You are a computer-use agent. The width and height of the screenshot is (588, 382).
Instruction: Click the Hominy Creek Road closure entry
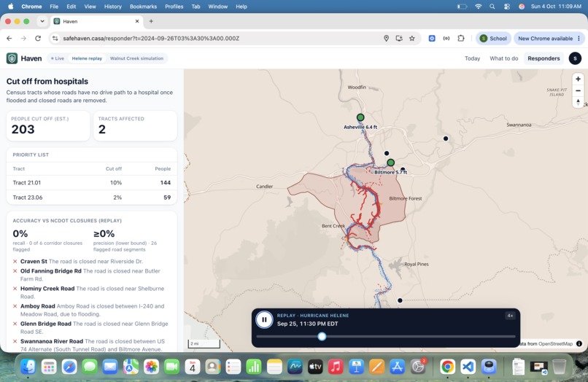click(91, 292)
